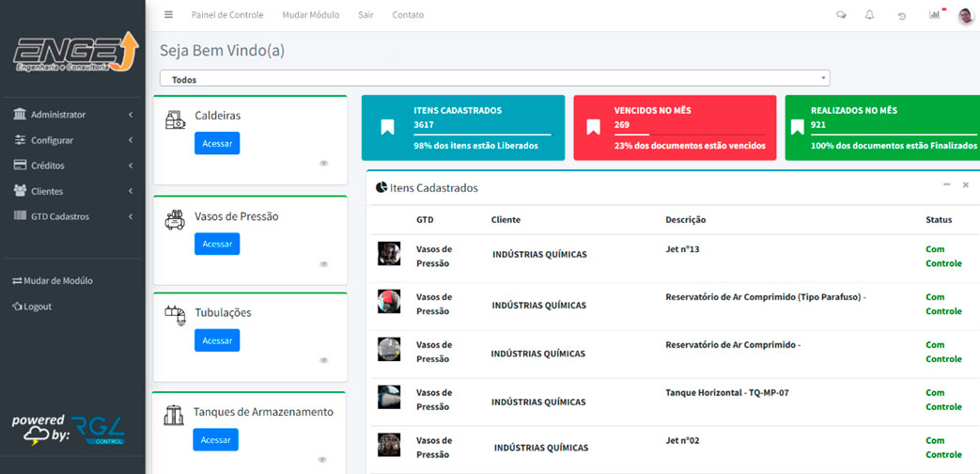Image resolution: width=980 pixels, height=474 pixels.
Task: Open the Todos filter dropdown
Action: [x=494, y=79]
